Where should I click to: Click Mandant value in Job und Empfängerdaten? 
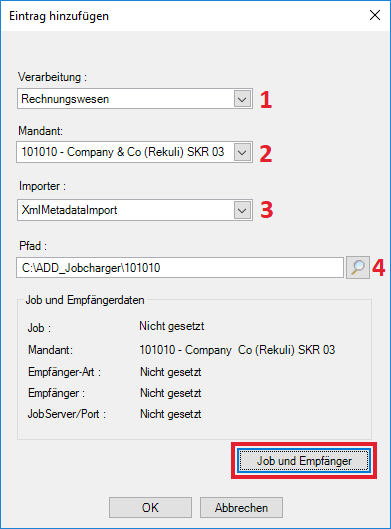point(237,350)
